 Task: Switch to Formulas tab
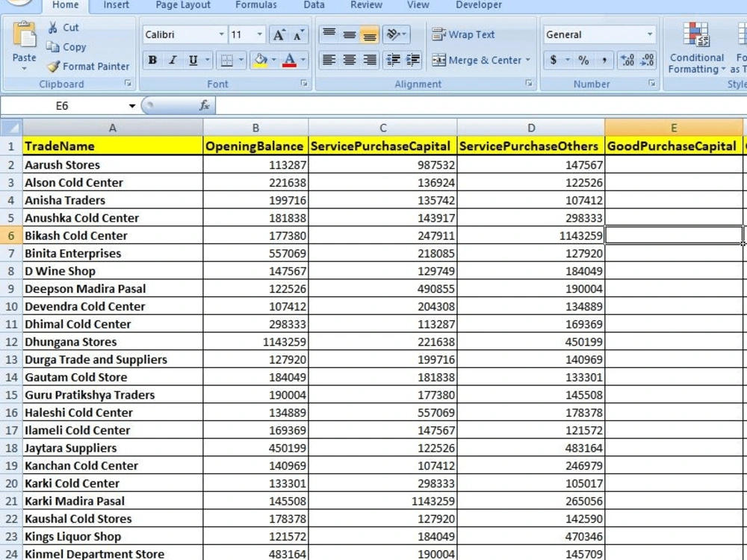click(255, 4)
